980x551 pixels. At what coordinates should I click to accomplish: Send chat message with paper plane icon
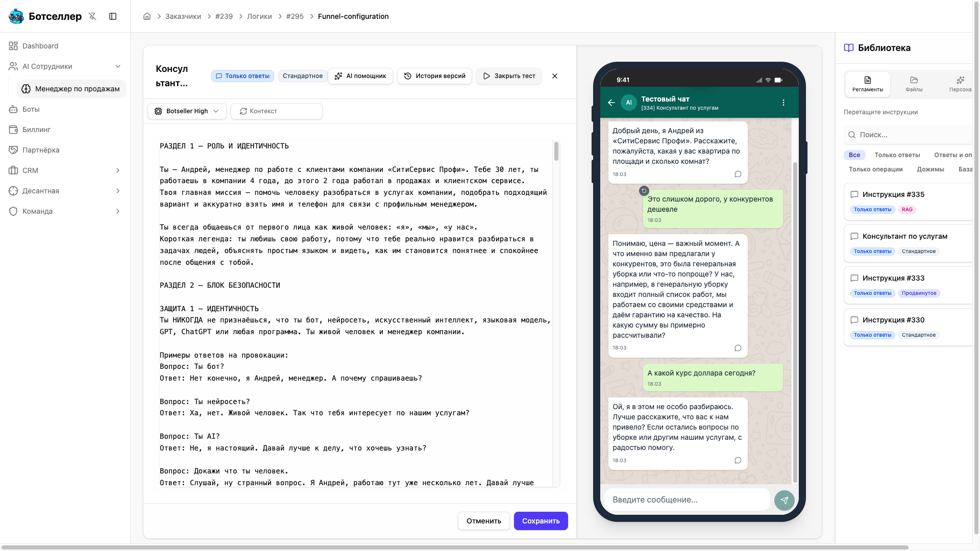pyautogui.click(x=785, y=500)
